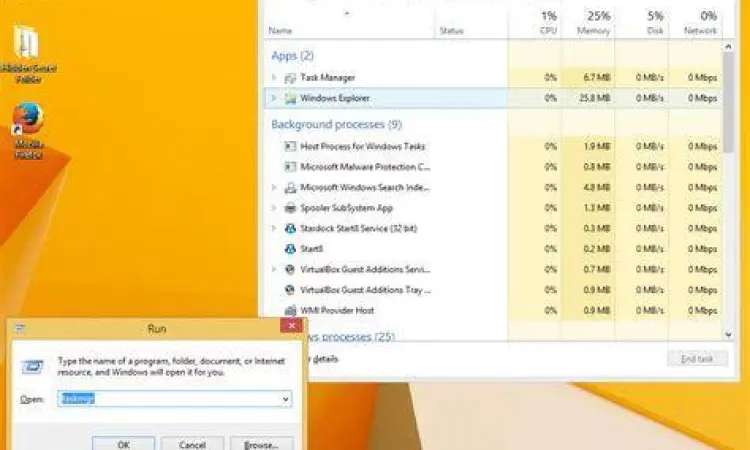Viewport: 750px width, 450px height.
Task: Click the 25.8 MB memory value
Action: click(595, 98)
